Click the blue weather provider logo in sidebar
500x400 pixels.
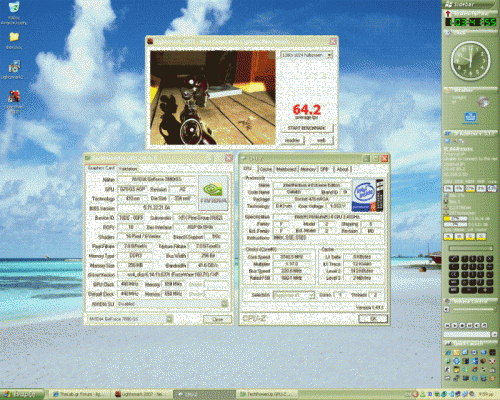point(470,117)
